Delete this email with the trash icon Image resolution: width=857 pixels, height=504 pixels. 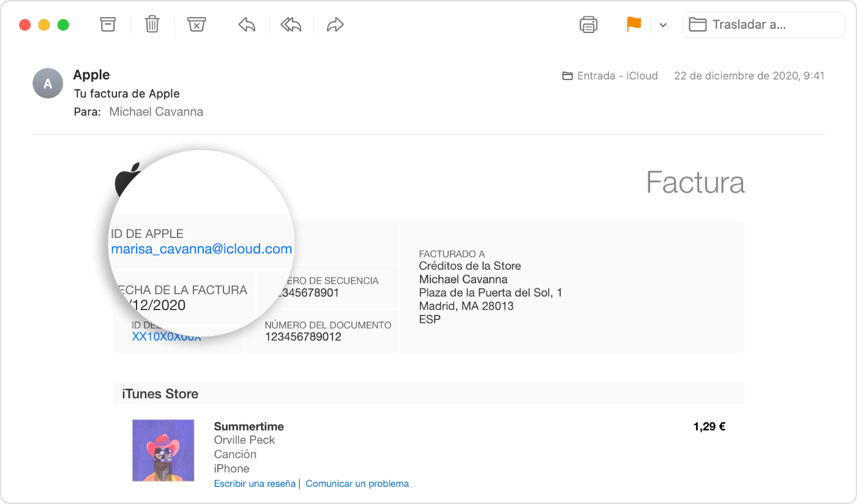pyautogui.click(x=152, y=24)
